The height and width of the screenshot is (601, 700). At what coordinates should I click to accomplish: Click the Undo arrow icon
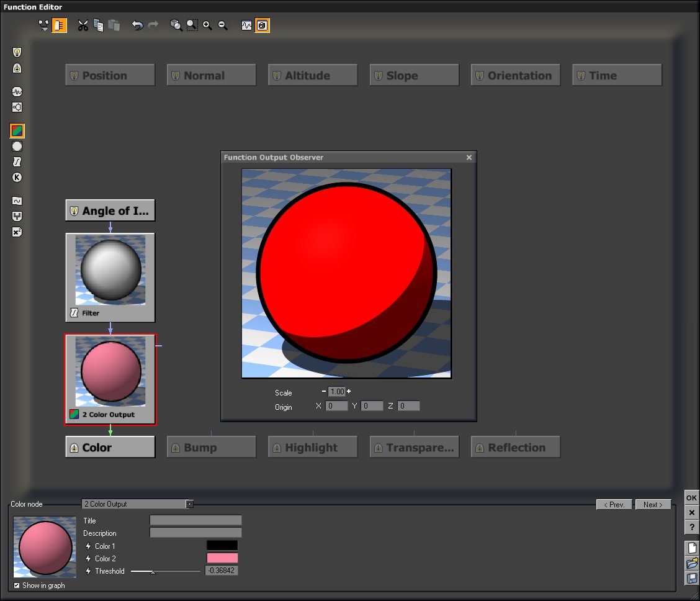(x=137, y=25)
